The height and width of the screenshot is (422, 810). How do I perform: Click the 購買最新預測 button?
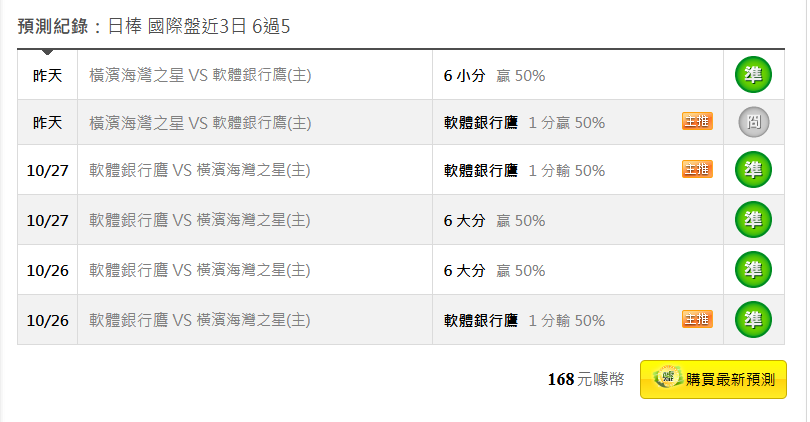(713, 380)
